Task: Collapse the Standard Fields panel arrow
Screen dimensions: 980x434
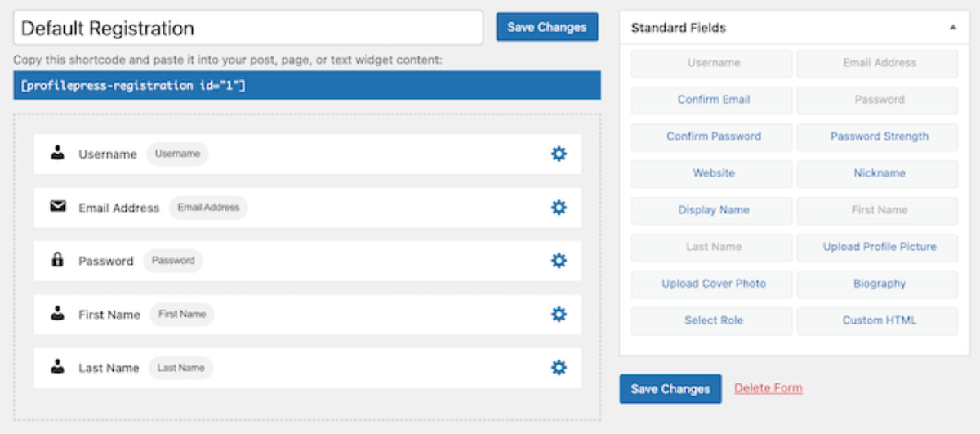Action: (x=952, y=28)
